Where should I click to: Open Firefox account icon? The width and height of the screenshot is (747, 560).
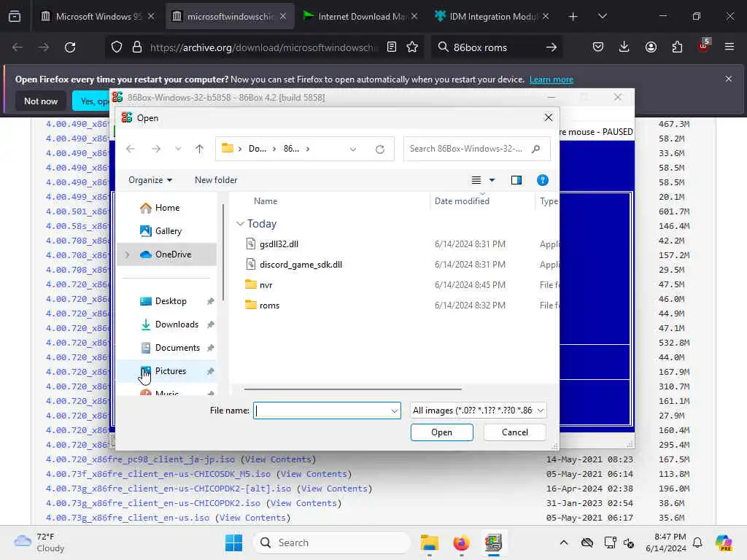coord(651,47)
